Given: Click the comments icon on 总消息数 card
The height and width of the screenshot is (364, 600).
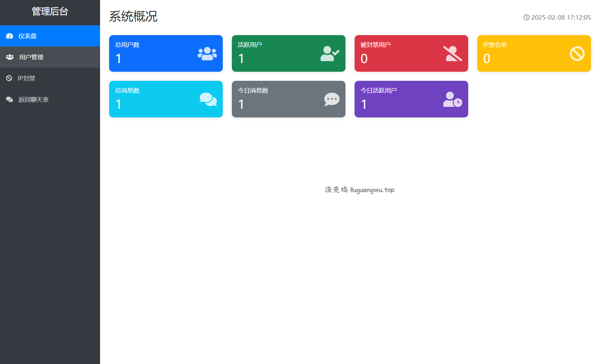Looking at the screenshot, I should [x=208, y=99].
